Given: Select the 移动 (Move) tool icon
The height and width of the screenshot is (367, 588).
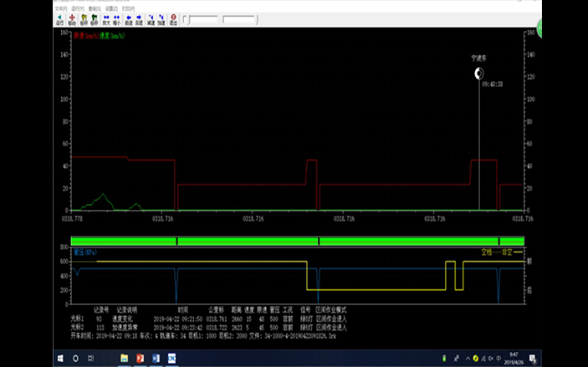Looking at the screenshot, I should pos(72,19).
